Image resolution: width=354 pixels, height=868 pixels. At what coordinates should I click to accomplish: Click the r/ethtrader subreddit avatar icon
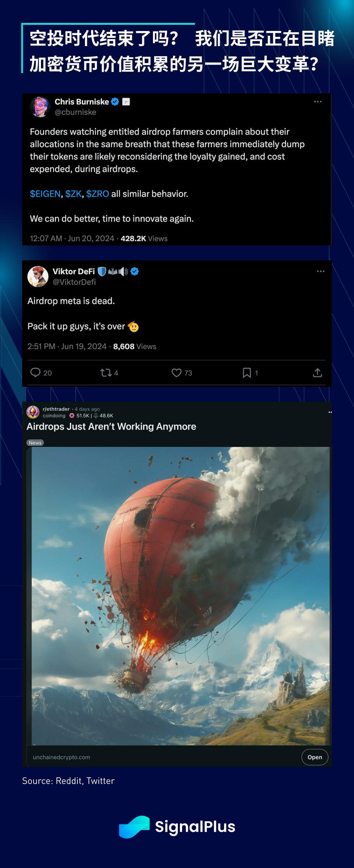click(x=33, y=412)
